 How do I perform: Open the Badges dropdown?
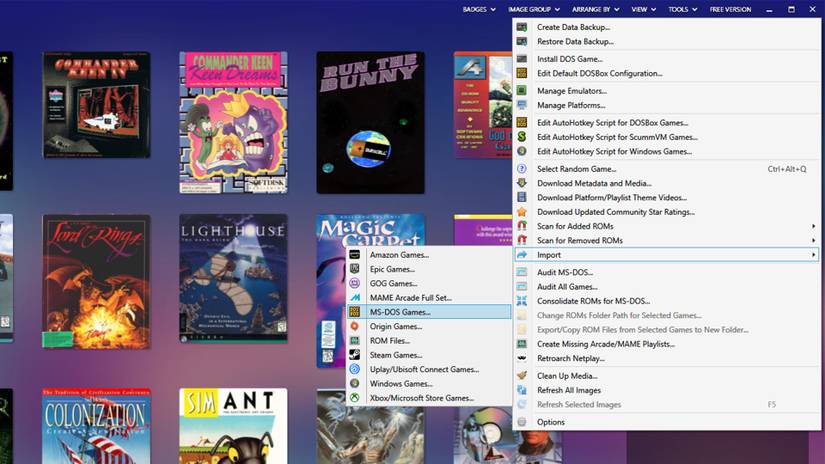click(x=479, y=9)
